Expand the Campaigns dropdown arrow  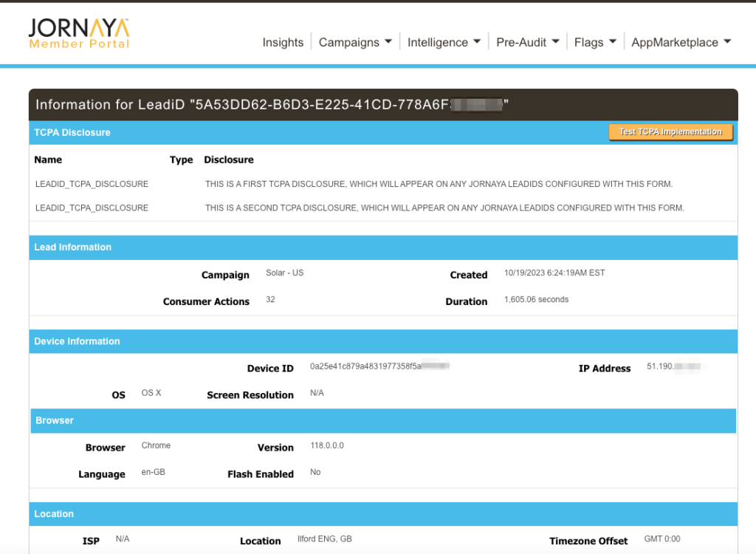coord(388,41)
